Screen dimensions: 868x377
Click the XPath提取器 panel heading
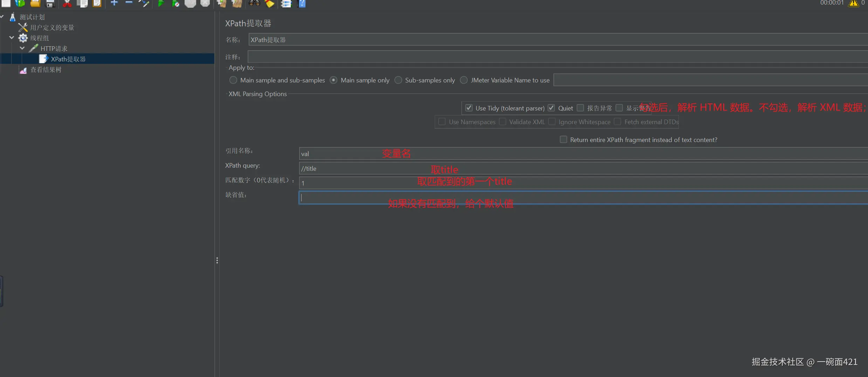coord(248,23)
